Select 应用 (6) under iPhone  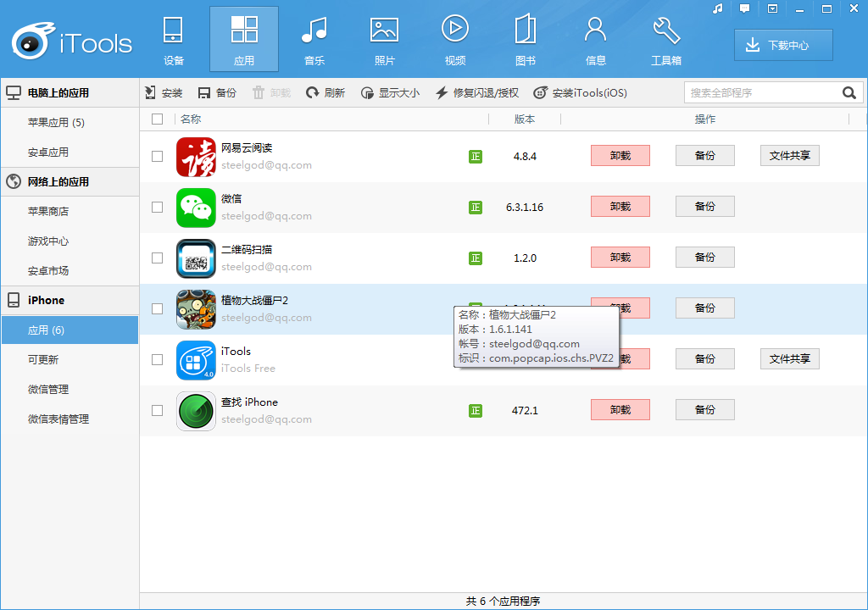[70, 330]
